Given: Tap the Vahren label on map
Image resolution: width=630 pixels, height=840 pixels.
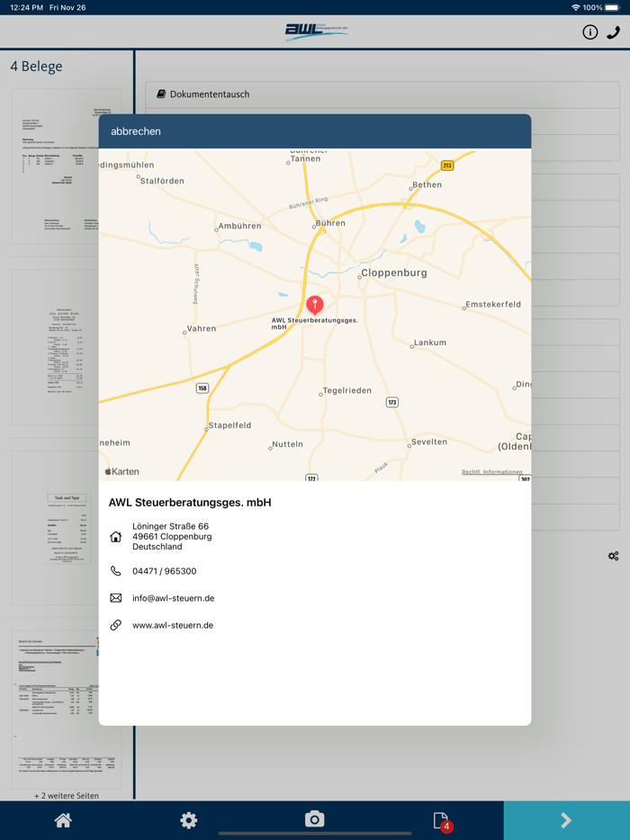Looking at the screenshot, I should (x=201, y=328).
